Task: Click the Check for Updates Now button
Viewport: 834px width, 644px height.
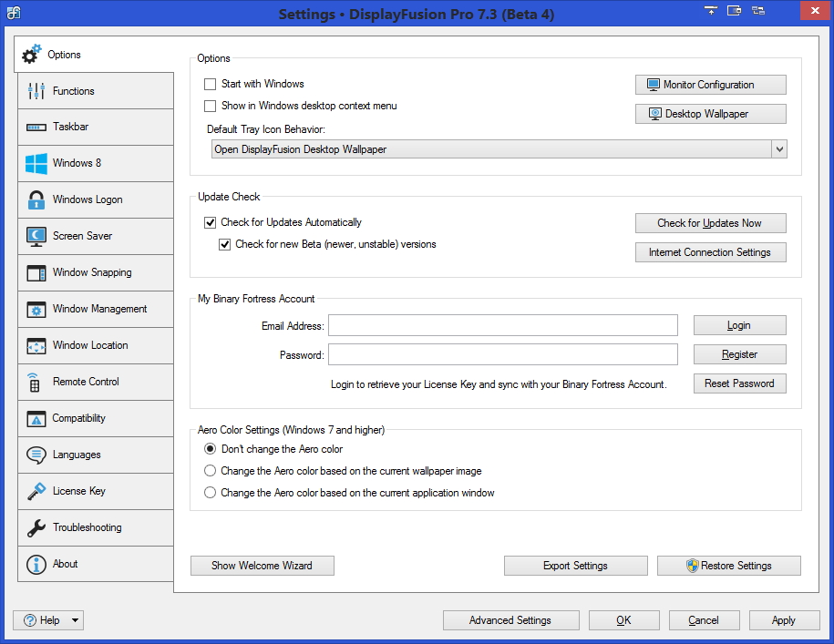Action: (x=710, y=223)
